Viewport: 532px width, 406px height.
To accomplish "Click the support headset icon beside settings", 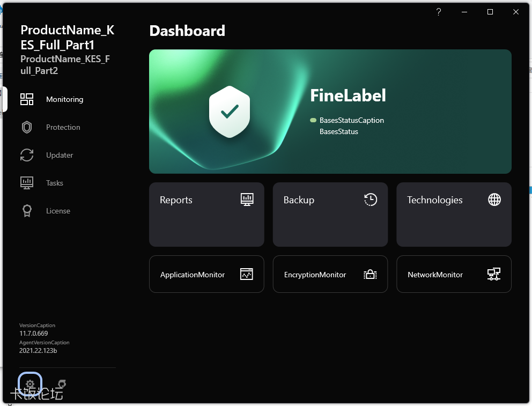I will click(62, 384).
